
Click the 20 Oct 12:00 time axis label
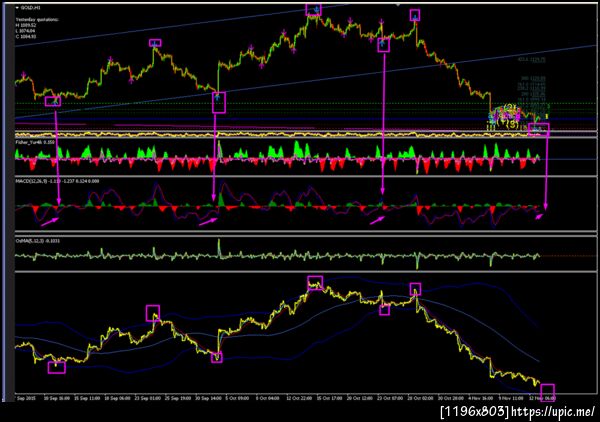359,398
